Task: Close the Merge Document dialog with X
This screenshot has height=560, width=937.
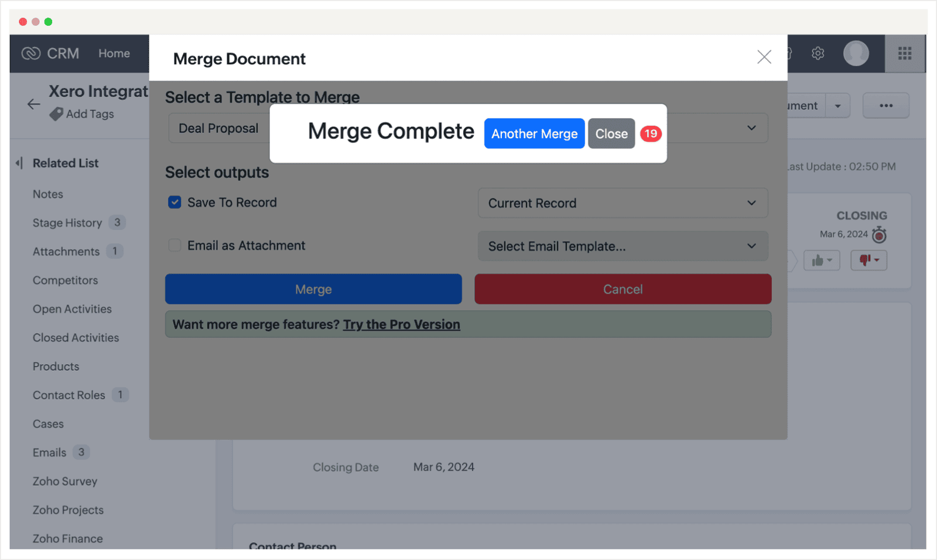Action: point(764,57)
